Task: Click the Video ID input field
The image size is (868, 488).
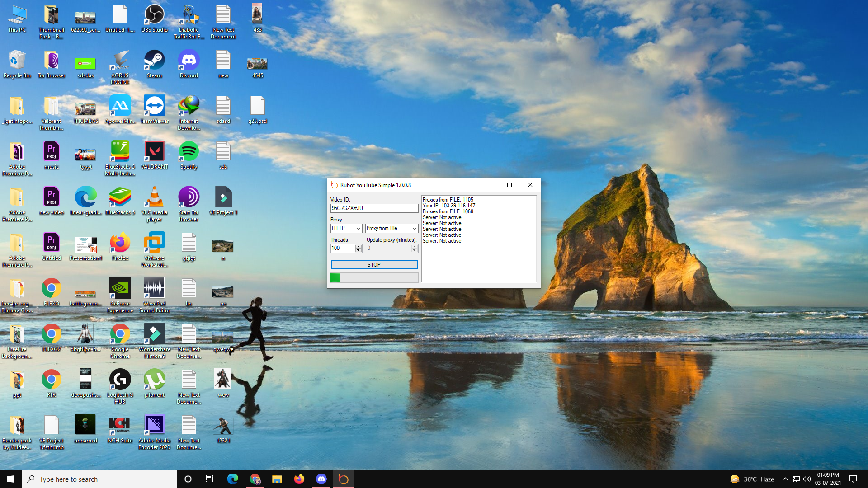Action: point(374,208)
